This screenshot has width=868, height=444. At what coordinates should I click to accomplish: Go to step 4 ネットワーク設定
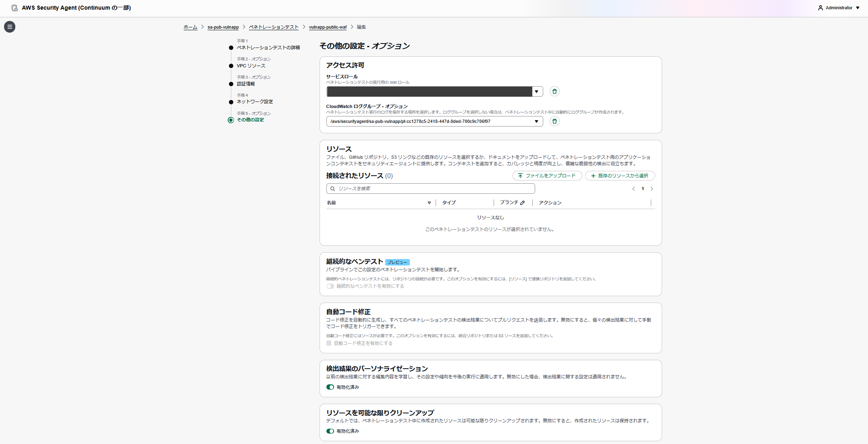click(255, 102)
